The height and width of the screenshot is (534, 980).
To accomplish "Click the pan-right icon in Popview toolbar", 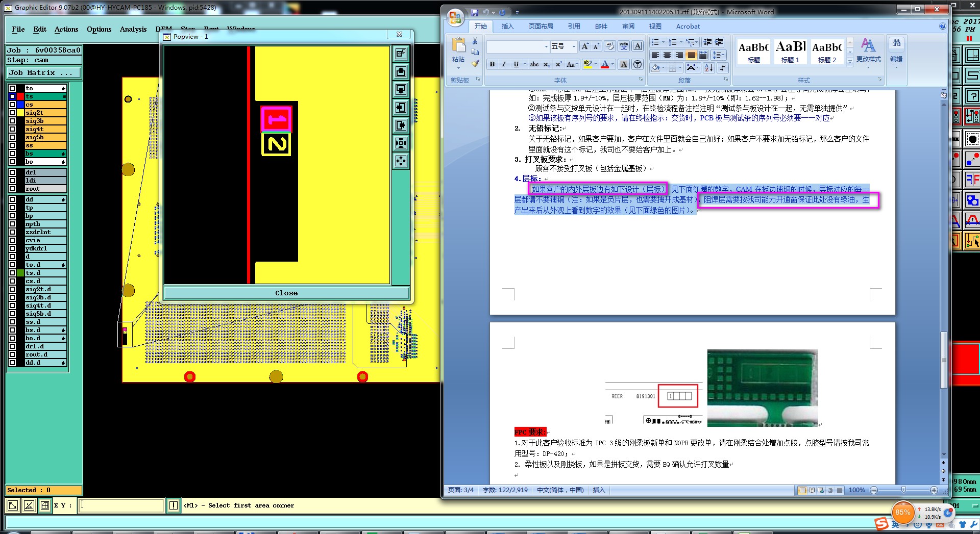I will point(401,125).
